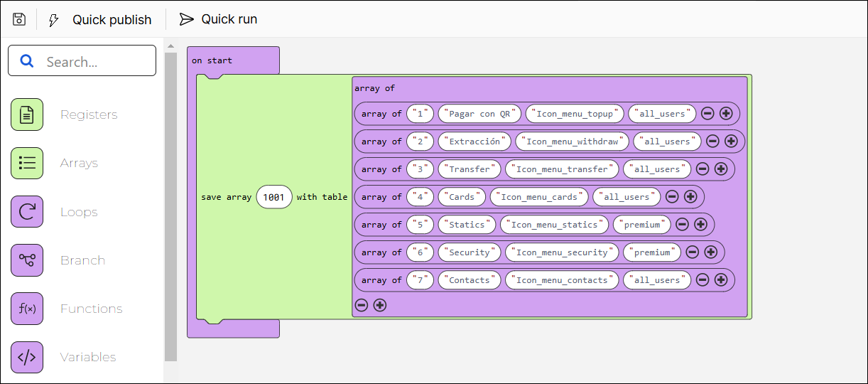Open the Variables code icon
This screenshot has height=384, width=868.
pyautogui.click(x=27, y=357)
